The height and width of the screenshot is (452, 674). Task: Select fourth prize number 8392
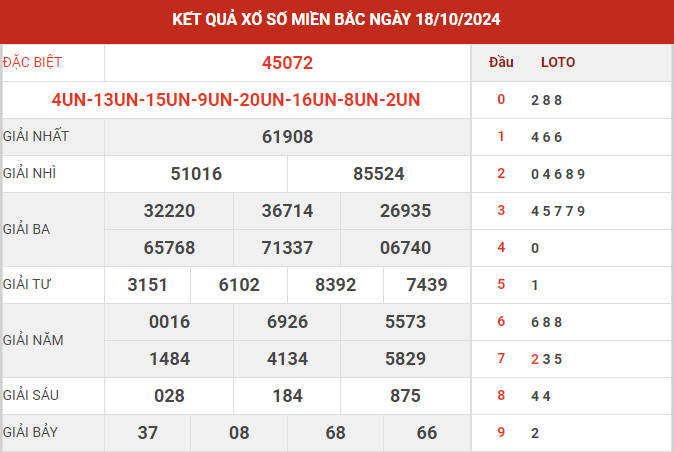point(336,284)
